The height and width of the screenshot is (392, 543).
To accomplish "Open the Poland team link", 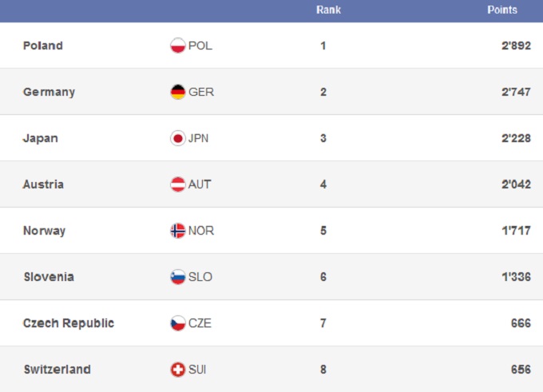I will tap(43, 46).
